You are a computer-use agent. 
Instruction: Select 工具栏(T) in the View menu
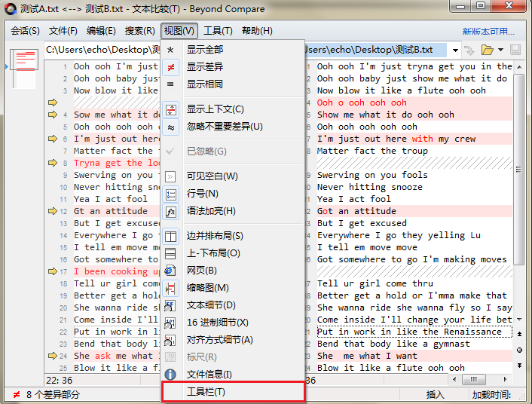[206, 392]
